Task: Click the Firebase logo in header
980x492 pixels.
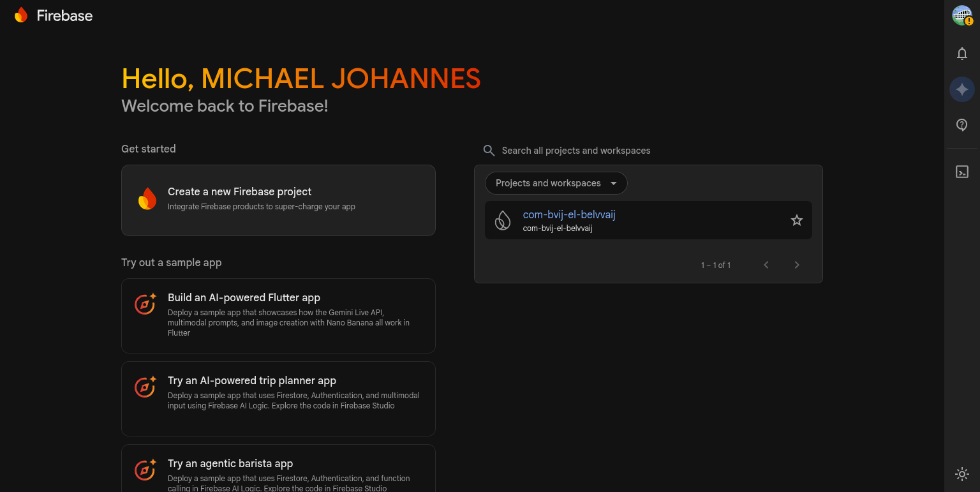Action: [54, 15]
